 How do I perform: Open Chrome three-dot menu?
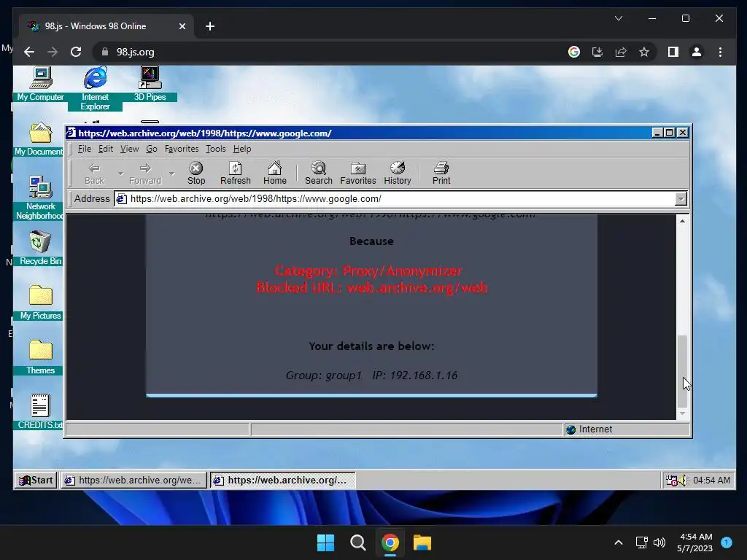pyautogui.click(x=720, y=52)
